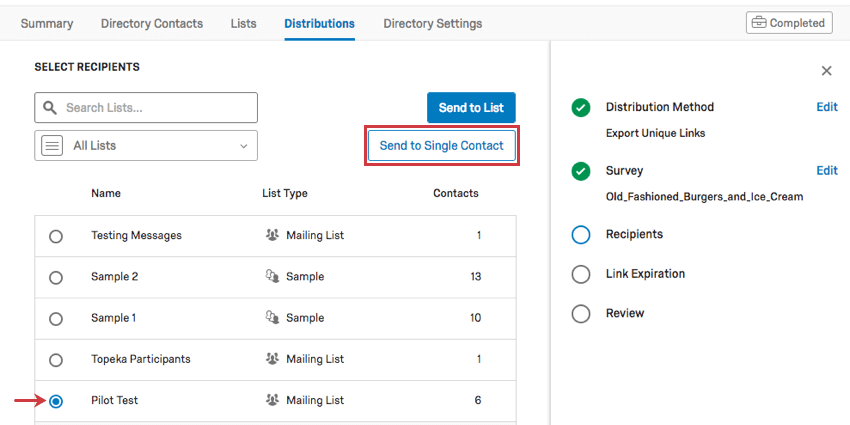Select the Testing Messages radio button

coord(56,236)
